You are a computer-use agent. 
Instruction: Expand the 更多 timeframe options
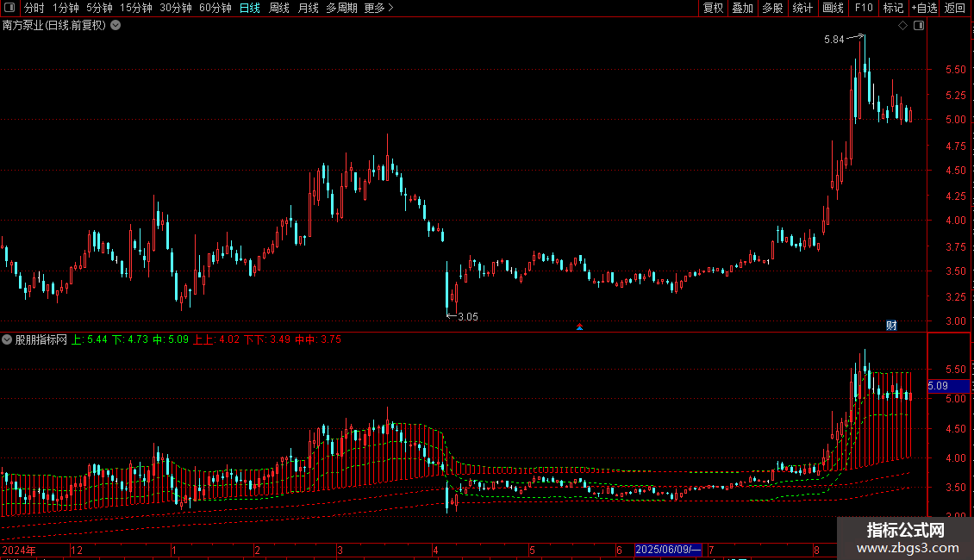378,8
